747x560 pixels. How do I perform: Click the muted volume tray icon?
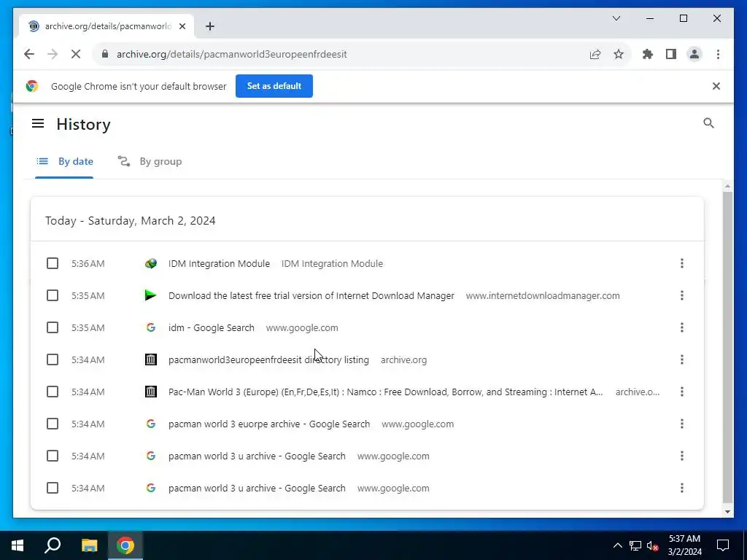(x=653, y=545)
